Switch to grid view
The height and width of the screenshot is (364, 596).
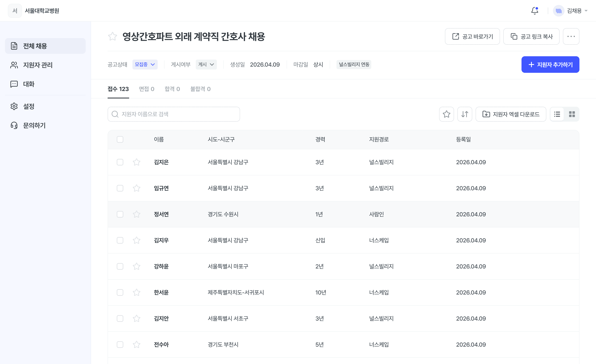click(572, 114)
